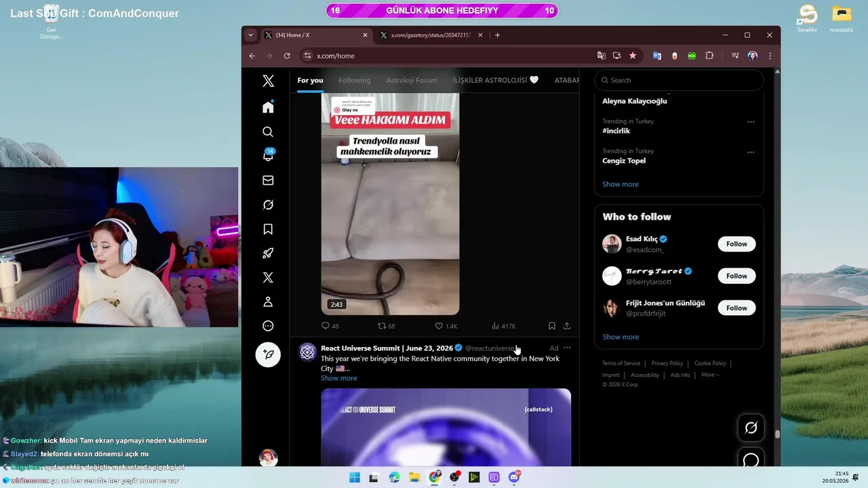
Task: Expand React Universe post with Show more
Action: 339,378
